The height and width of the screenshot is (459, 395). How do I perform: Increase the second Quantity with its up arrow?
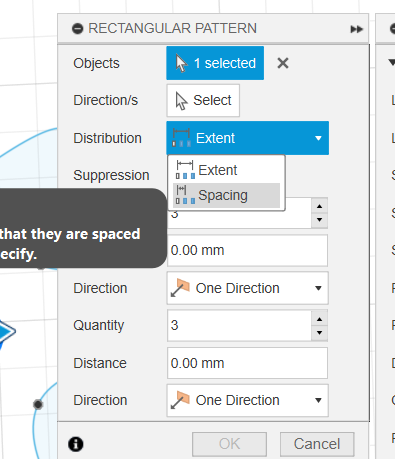click(319, 319)
